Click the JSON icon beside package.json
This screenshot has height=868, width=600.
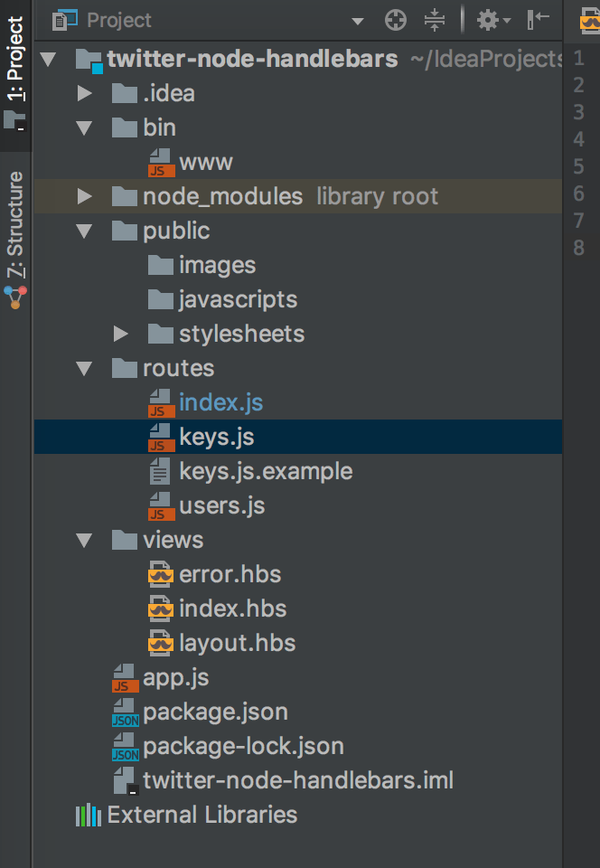pyautogui.click(x=125, y=712)
